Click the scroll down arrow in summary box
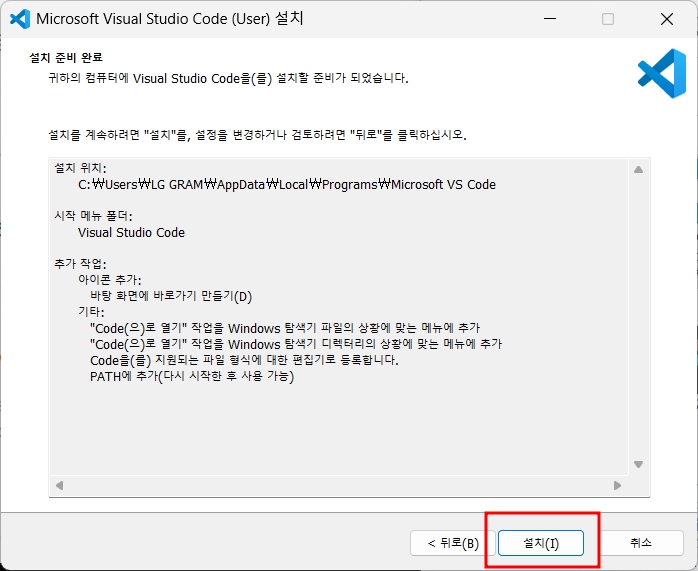The width and height of the screenshot is (698, 571). point(638,464)
